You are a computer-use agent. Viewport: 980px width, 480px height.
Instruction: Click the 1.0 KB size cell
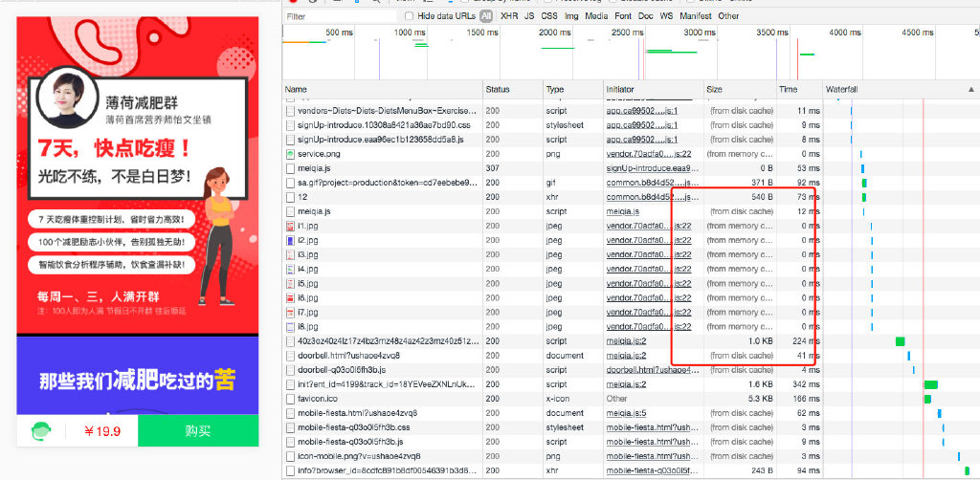(761, 340)
